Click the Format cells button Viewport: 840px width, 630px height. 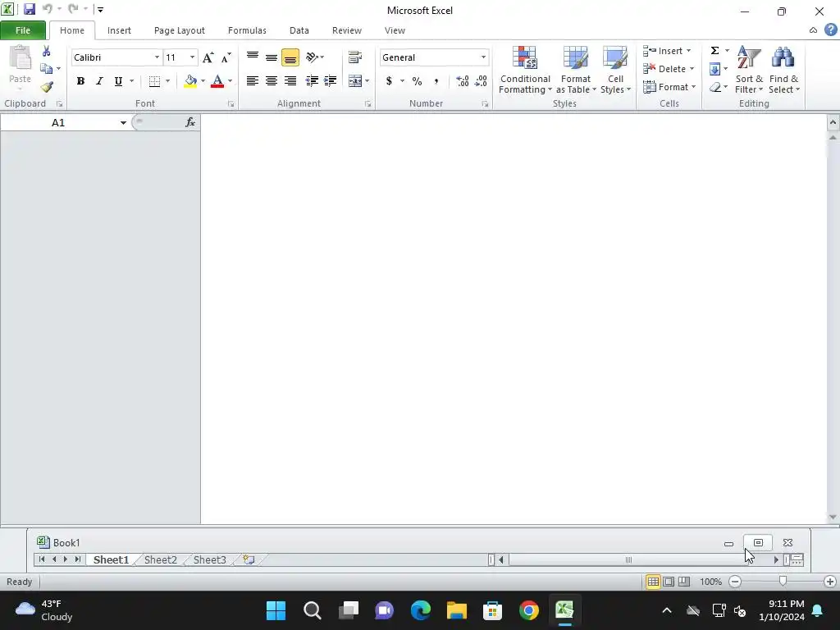click(x=669, y=87)
